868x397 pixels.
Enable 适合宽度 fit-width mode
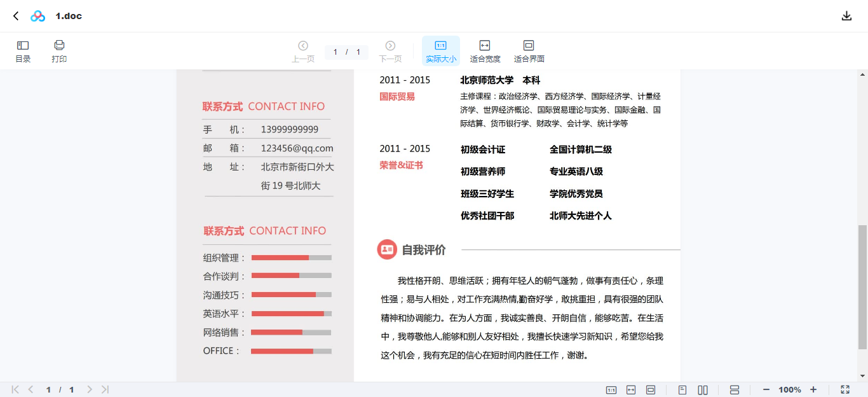pos(485,51)
